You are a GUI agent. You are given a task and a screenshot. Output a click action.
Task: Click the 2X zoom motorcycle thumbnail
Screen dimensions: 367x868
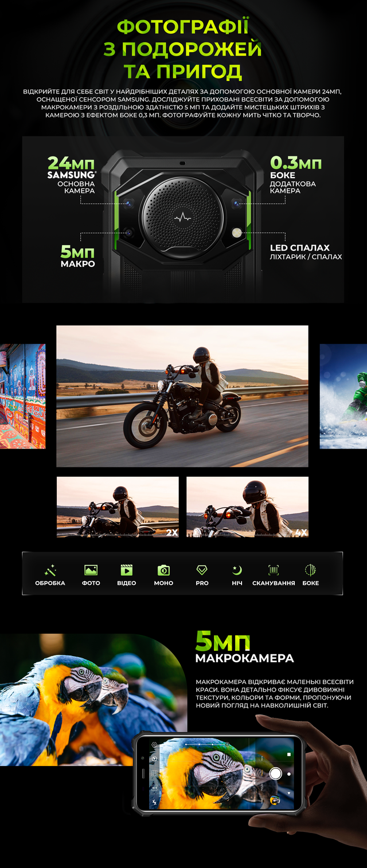pos(118,507)
